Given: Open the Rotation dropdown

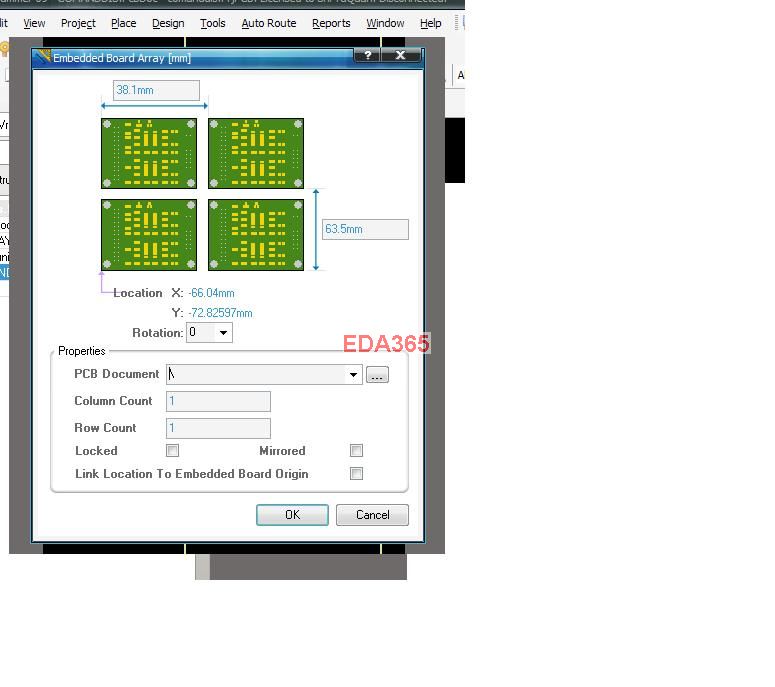Looking at the screenshot, I should pos(223,333).
